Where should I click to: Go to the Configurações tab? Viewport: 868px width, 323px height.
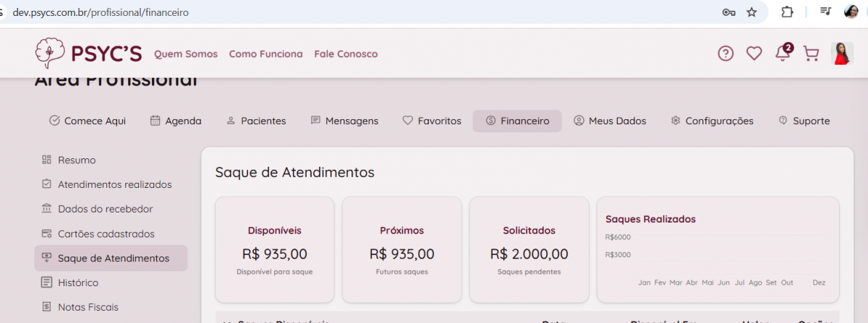coord(712,121)
